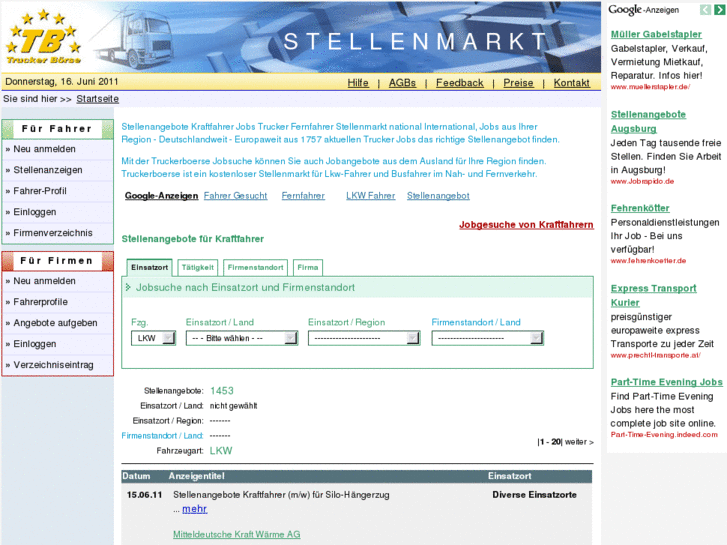Open the Einsatzort / Region dropdown
Image resolution: width=727 pixels, height=545 pixels.
364,338
